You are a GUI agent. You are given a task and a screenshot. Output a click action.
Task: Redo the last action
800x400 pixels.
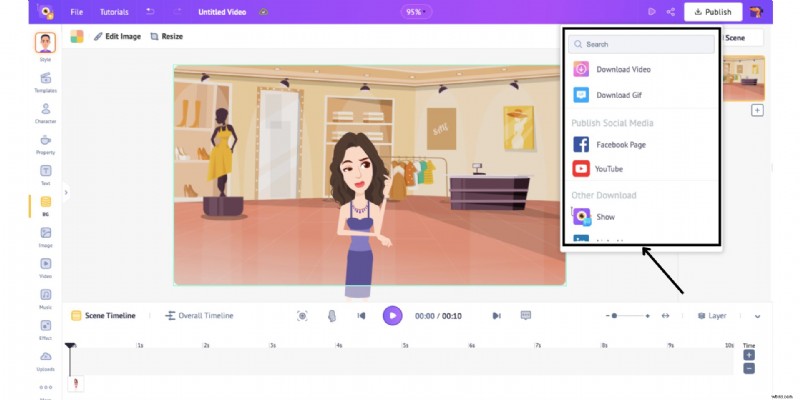(177, 11)
